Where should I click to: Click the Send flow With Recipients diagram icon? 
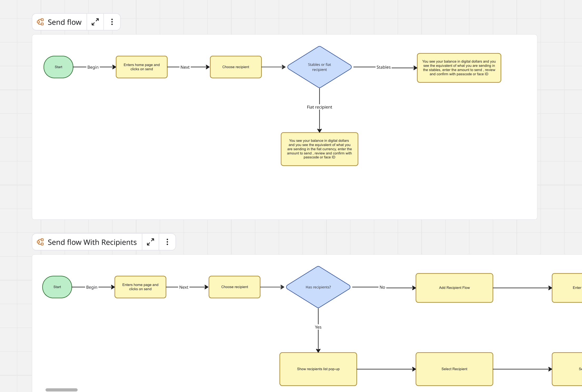click(x=40, y=242)
